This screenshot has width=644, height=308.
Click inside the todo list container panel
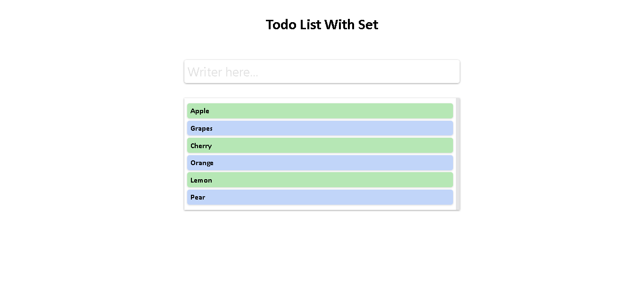click(322, 153)
